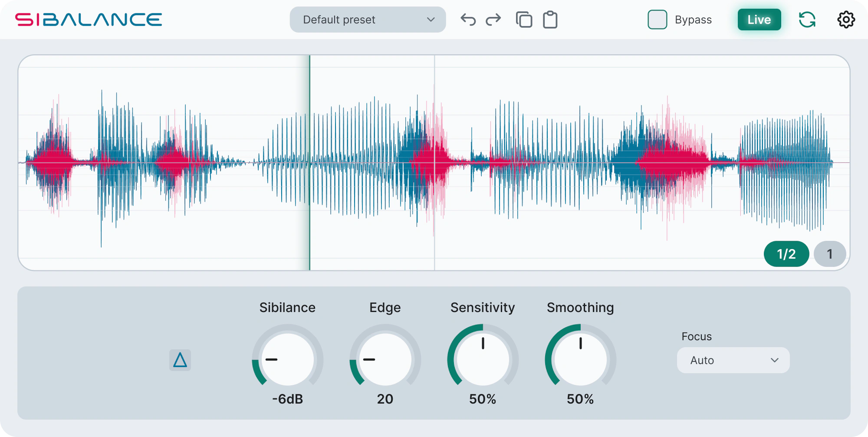
Task: Click the -6dB Sibilance value
Action: tap(287, 399)
